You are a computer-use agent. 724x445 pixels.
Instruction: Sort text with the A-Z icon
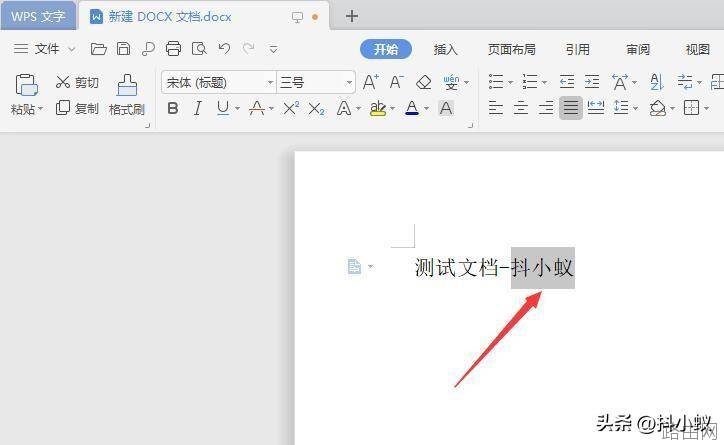click(657, 82)
